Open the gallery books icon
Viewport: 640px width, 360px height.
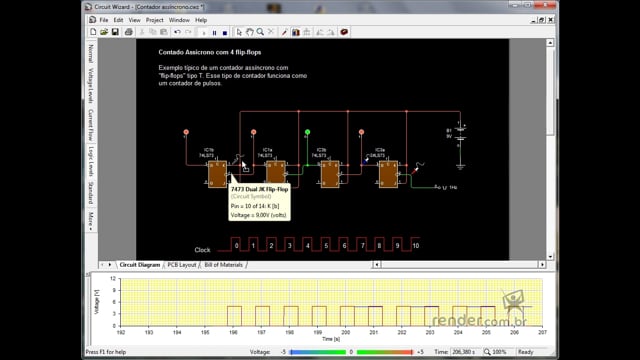[x=296, y=32]
